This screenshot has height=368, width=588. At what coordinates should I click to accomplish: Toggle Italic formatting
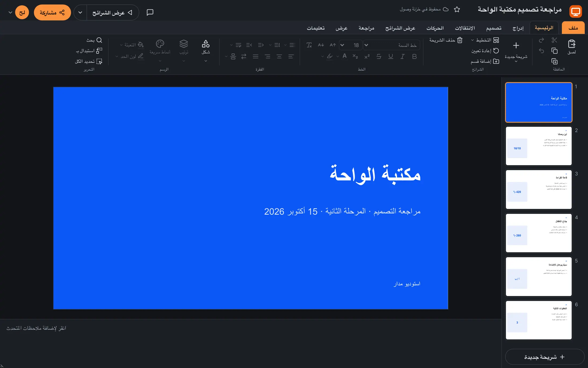402,56
